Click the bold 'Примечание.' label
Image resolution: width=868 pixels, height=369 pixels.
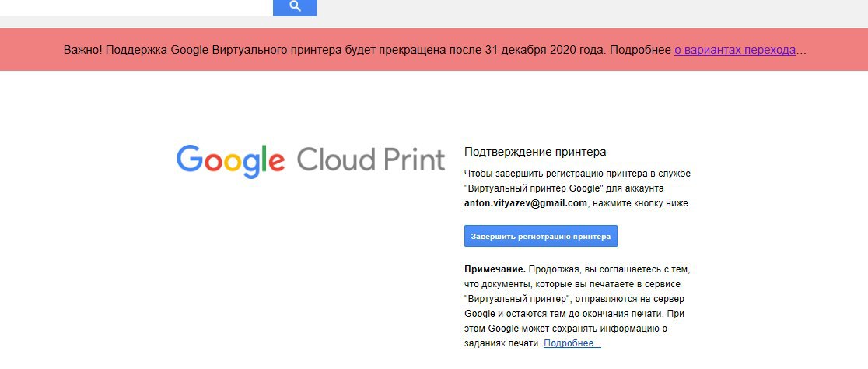coord(495,270)
